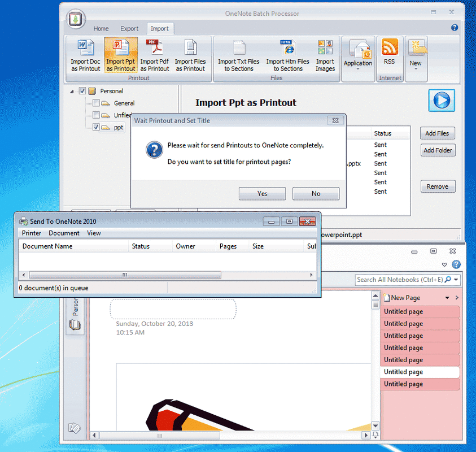476x452 pixels.
Task: Select Import Doc as Printout
Action: 86,55
